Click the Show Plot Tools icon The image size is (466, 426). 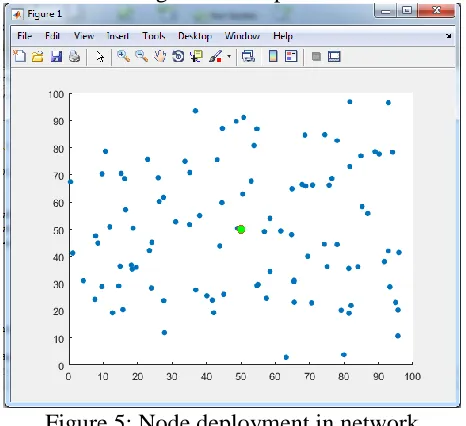point(334,56)
